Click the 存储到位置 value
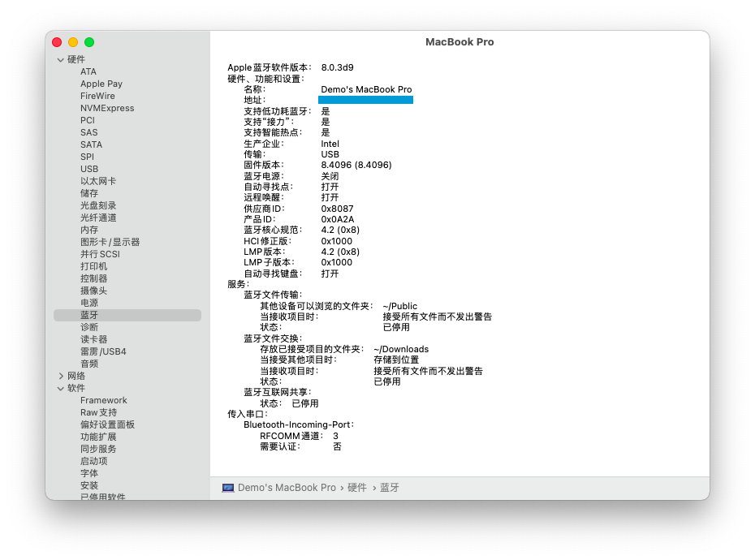755x560 pixels. 396,360
